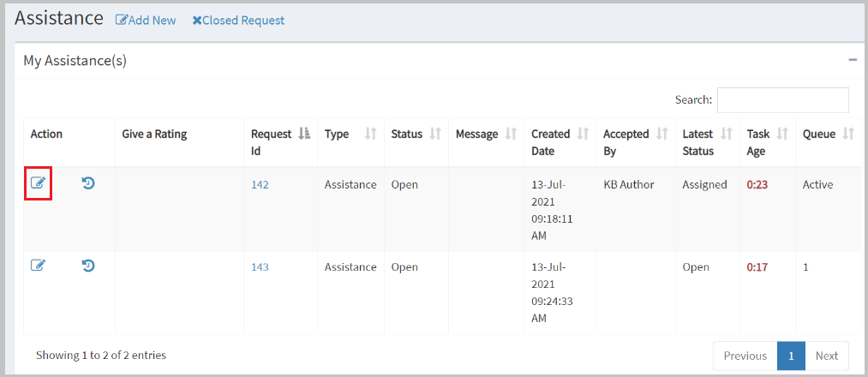Open the history icon for request 143
This screenshot has height=377, width=868.
coord(88,266)
